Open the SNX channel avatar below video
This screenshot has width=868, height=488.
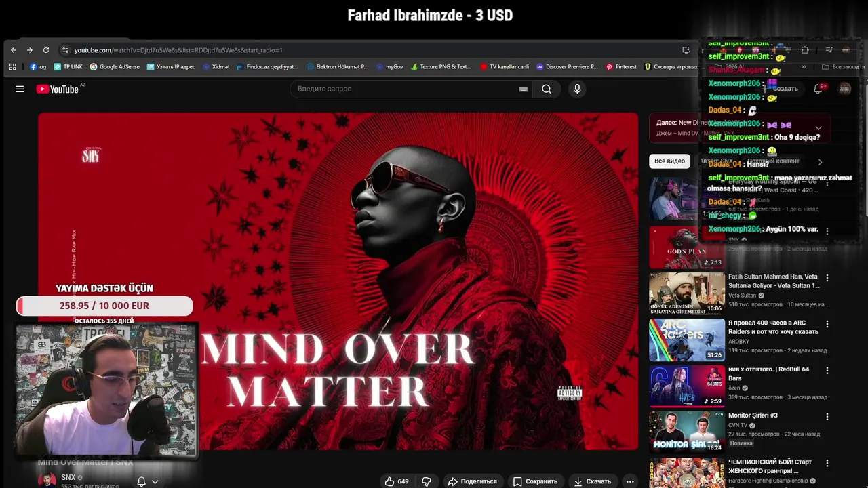47,480
